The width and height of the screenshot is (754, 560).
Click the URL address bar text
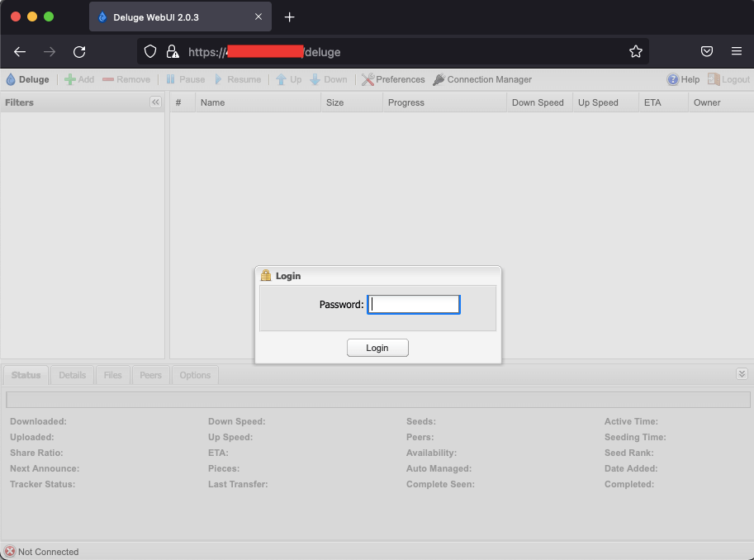(264, 52)
